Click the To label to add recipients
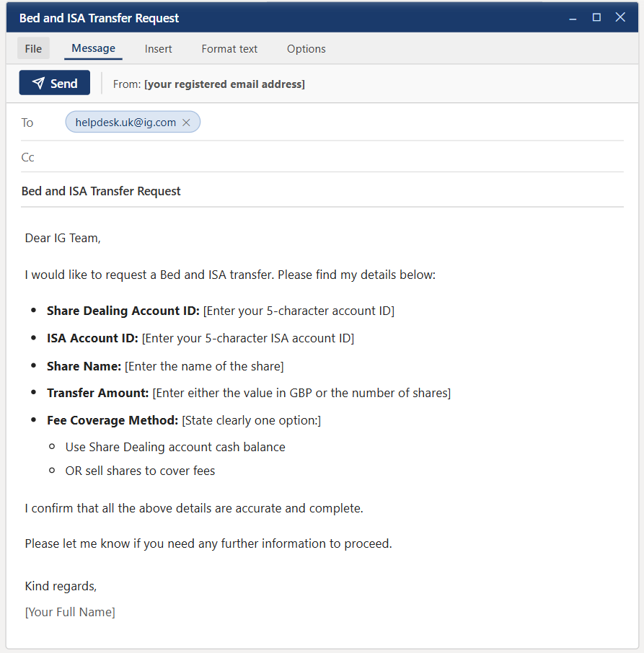 (x=27, y=123)
